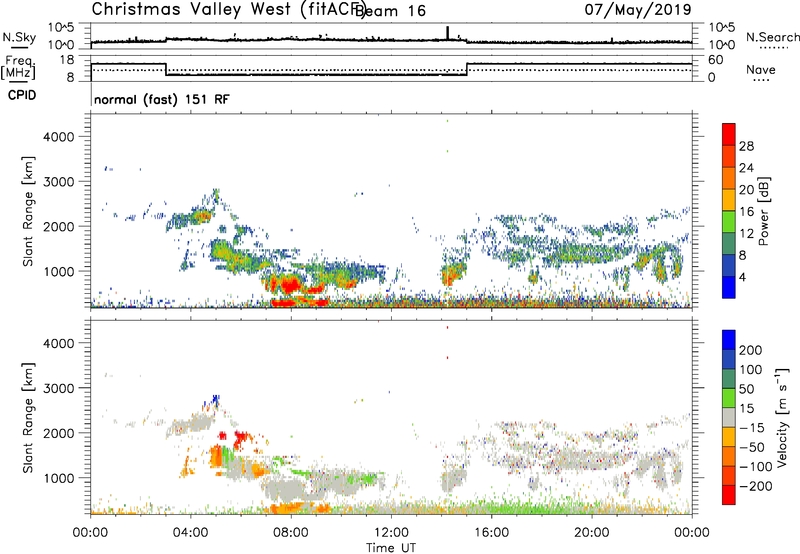Click the 'Freq. [MHz]' axis label
Image resolution: width=800 pixels, height=554 pixels.
[18, 67]
